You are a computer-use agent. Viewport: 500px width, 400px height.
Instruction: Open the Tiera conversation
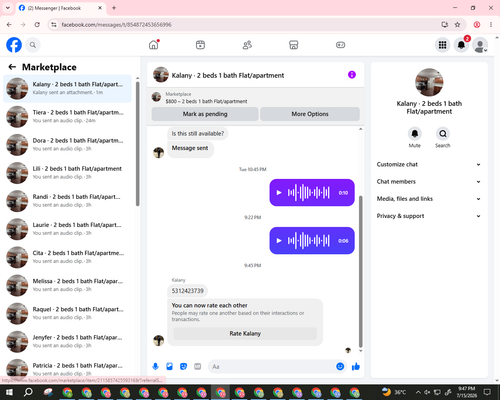pos(67,117)
